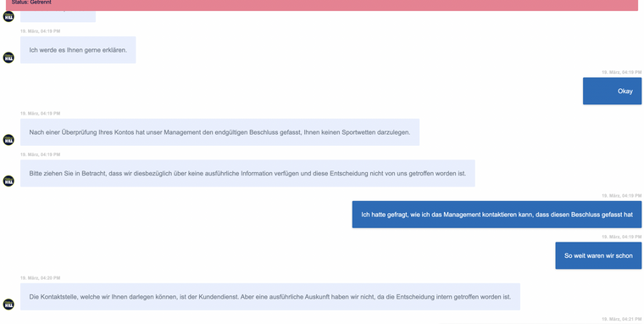Click timestamp above "Ich werde es Ihnen gerne erklären."

(x=41, y=31)
